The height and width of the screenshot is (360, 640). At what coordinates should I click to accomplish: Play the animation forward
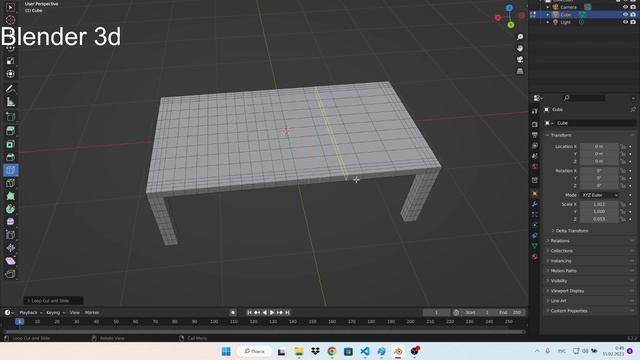(x=272, y=313)
